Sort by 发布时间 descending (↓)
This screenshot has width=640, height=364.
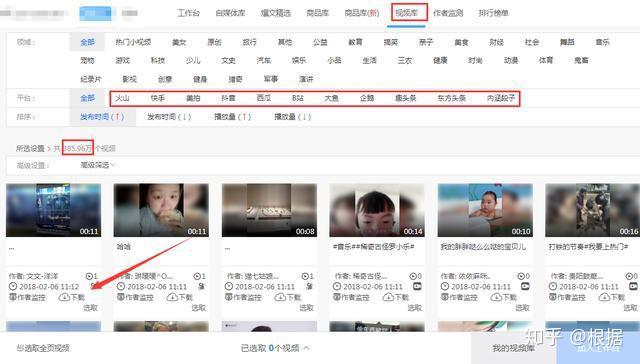pyautogui.click(x=169, y=117)
